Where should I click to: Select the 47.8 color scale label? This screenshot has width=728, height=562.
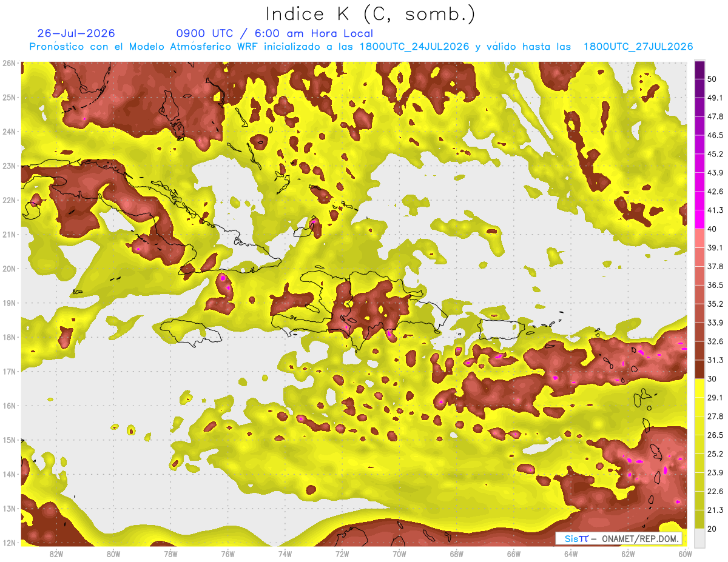coord(715,116)
